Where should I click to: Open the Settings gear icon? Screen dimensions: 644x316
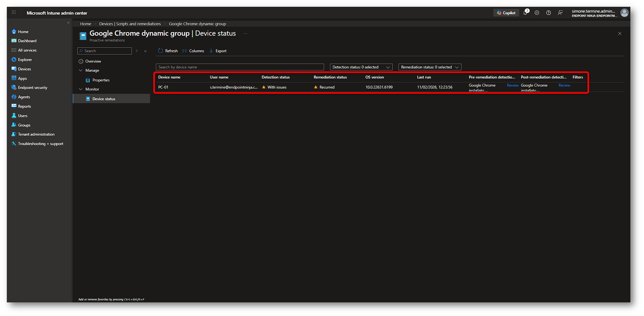(x=537, y=13)
